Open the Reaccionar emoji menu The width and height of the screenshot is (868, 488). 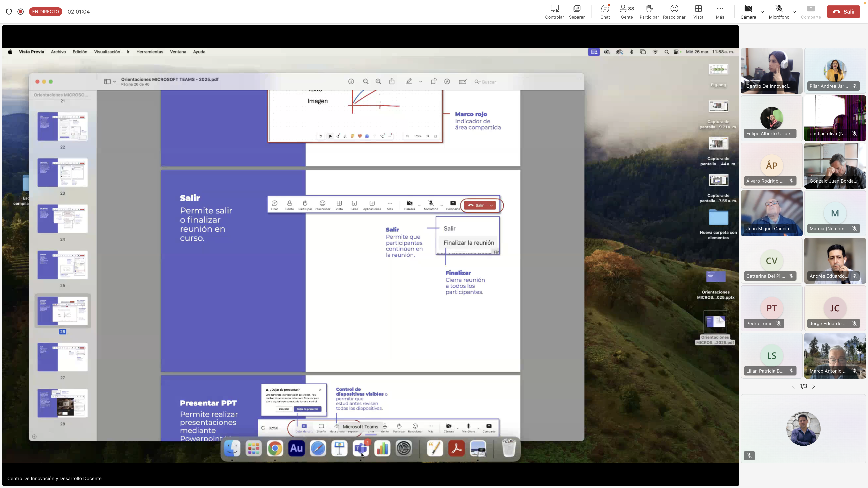click(x=674, y=11)
